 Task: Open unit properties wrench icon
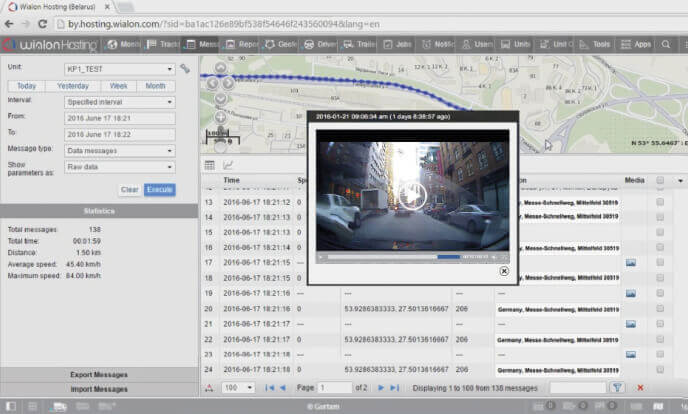click(x=185, y=68)
